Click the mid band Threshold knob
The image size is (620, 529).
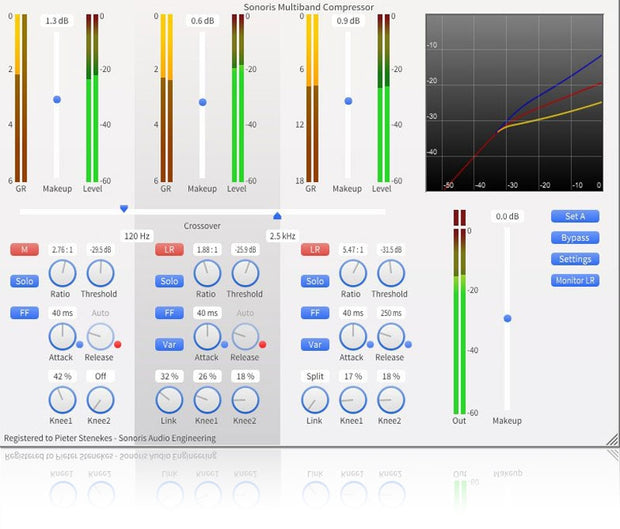pos(245,273)
